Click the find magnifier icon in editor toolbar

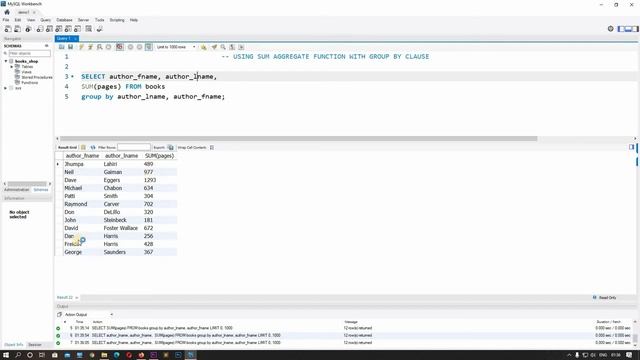[x=223, y=47]
